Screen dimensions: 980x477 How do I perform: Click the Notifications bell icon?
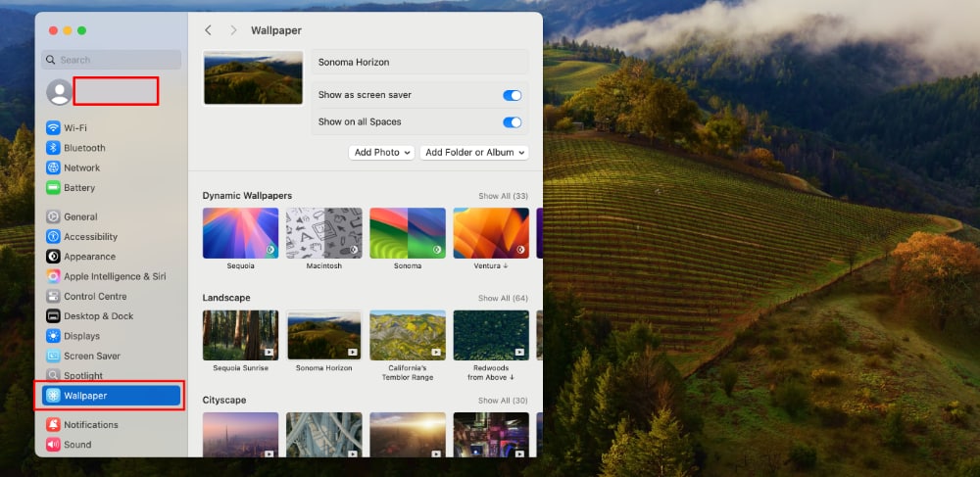53,424
